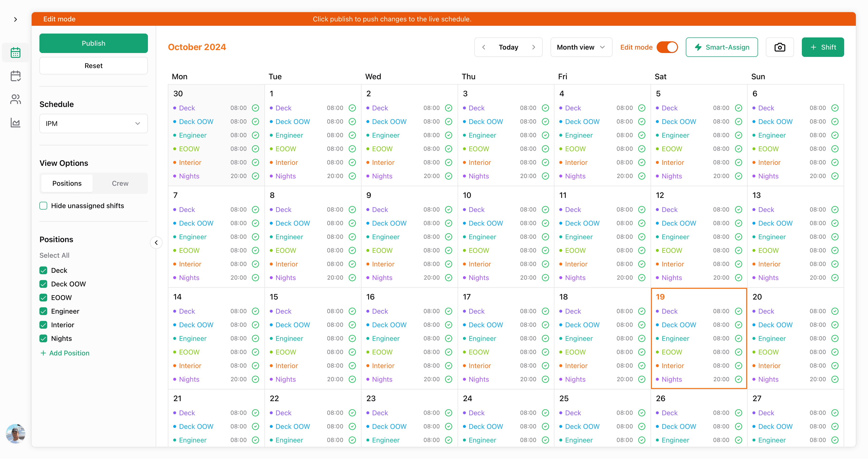
Task: Uncheck the EOOW position checkbox
Action: pyautogui.click(x=43, y=298)
